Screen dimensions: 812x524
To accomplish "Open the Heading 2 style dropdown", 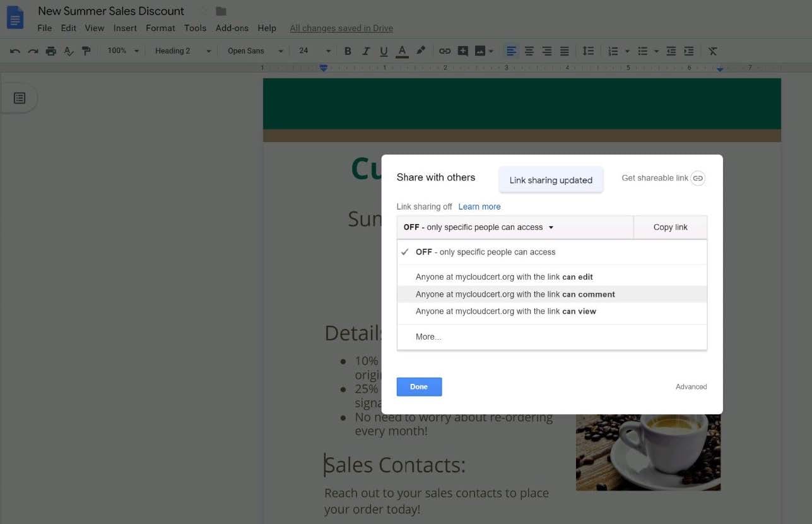I will [x=182, y=51].
